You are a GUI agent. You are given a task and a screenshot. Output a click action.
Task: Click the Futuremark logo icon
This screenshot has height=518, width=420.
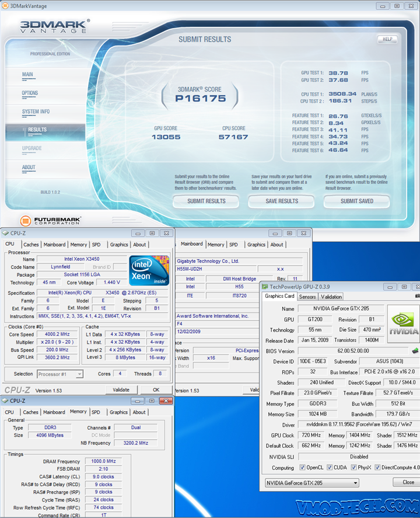(x=26, y=220)
